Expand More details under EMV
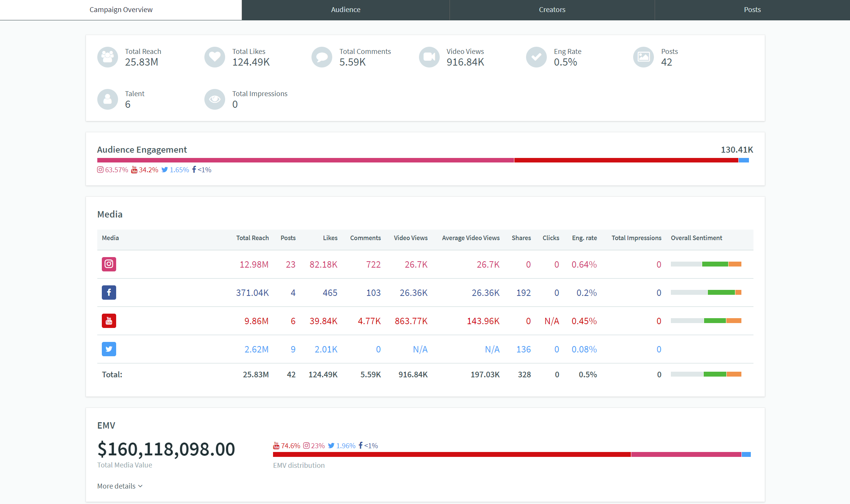850x504 pixels. click(x=120, y=486)
